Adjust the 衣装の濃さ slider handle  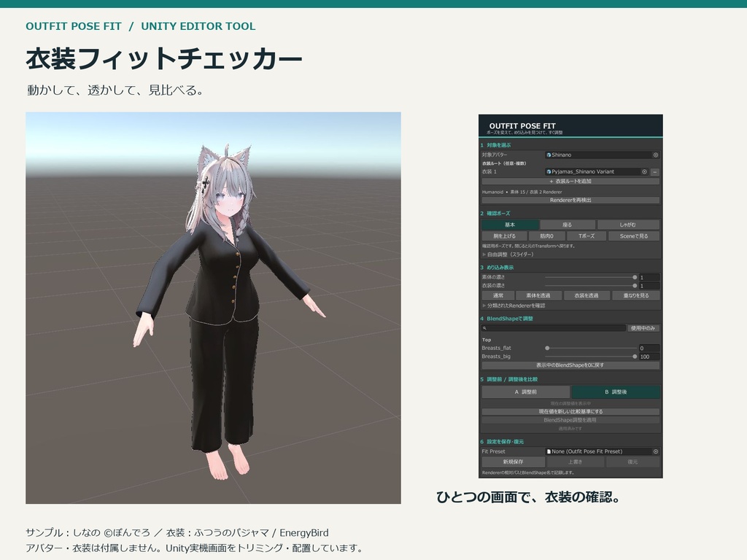pyautogui.click(x=635, y=286)
